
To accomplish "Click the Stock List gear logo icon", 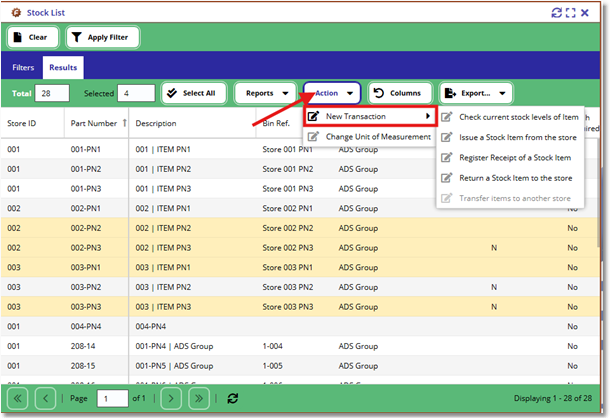I will click(x=16, y=13).
